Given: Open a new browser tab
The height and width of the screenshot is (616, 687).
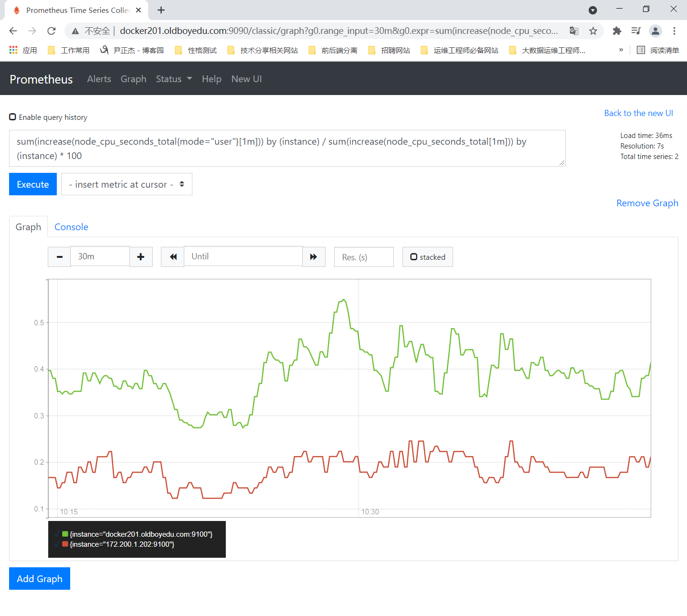Looking at the screenshot, I should (161, 10).
